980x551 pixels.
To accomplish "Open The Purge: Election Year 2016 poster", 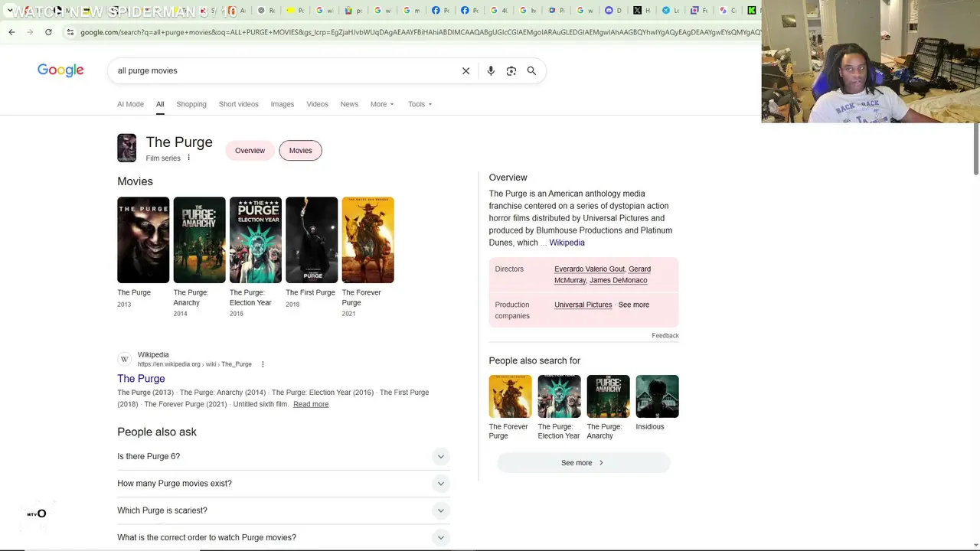I will point(256,240).
